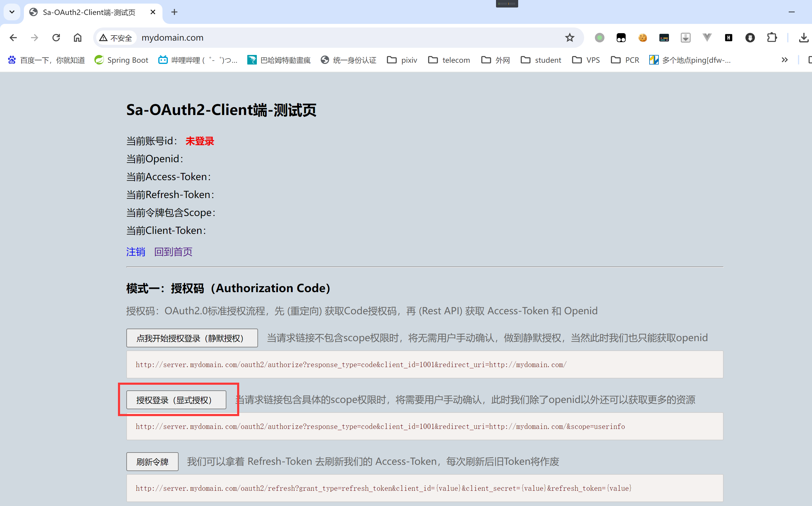Screen dimensions: 812x506
Task: Select the Sa-OAuth2-Client tab
Action: point(89,12)
